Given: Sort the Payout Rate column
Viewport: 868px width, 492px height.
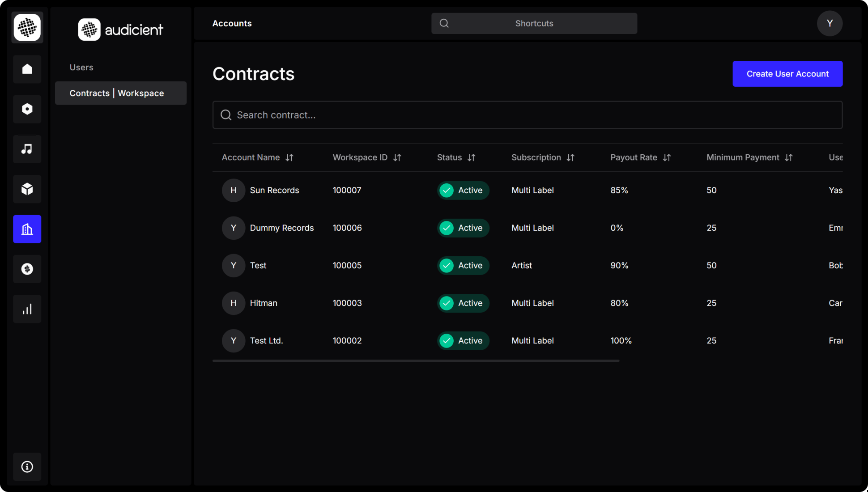Looking at the screenshot, I should click(x=667, y=157).
